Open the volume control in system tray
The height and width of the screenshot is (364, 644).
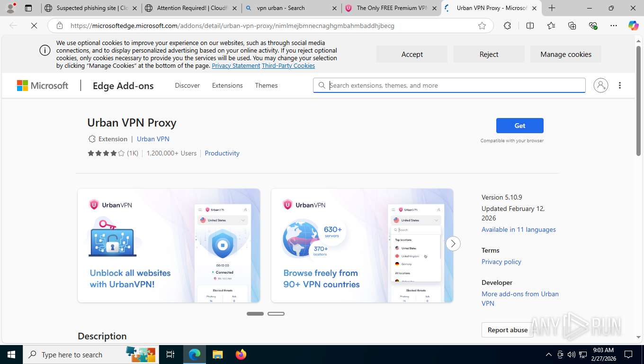coord(571,355)
